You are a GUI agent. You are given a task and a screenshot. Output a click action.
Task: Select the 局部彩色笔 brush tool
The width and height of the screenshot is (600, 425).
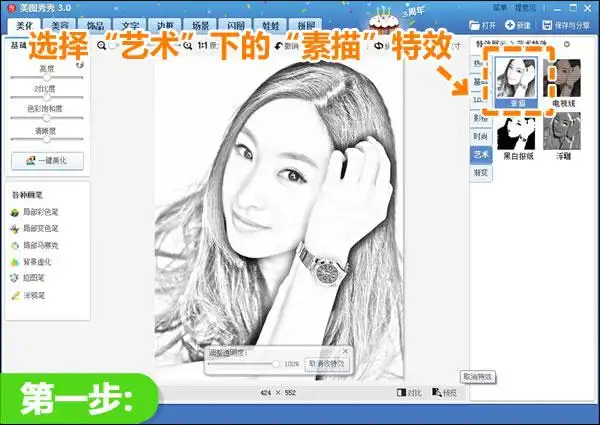(x=35, y=212)
